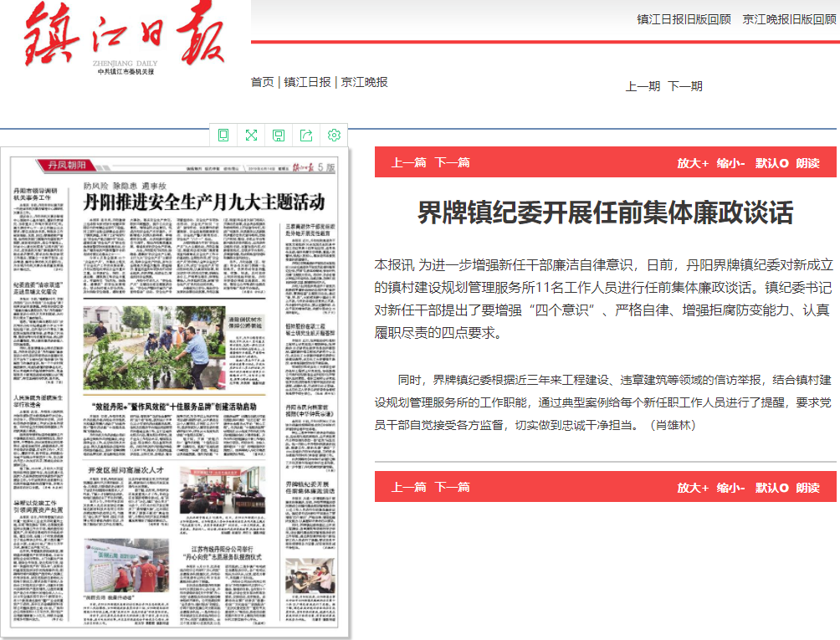Image resolution: width=840 pixels, height=640 pixels.
Task: Select 京江晚报 in navigation menu
Action: [x=365, y=82]
